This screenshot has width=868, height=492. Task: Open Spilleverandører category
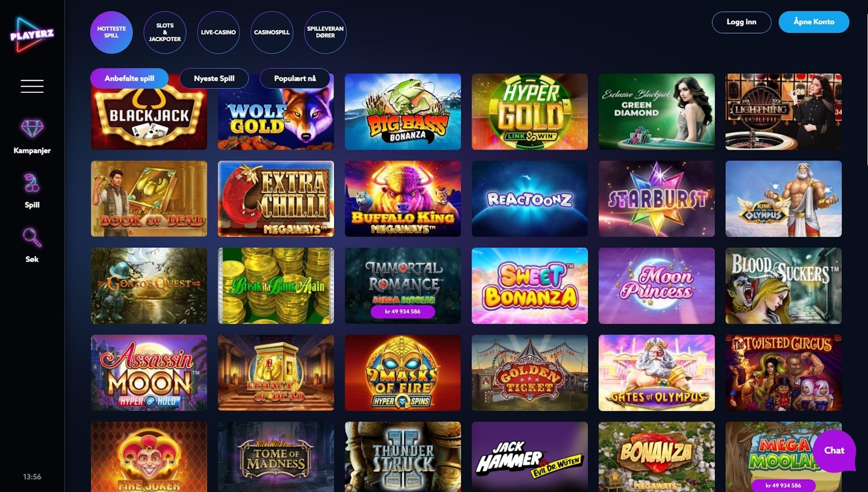coord(325,32)
